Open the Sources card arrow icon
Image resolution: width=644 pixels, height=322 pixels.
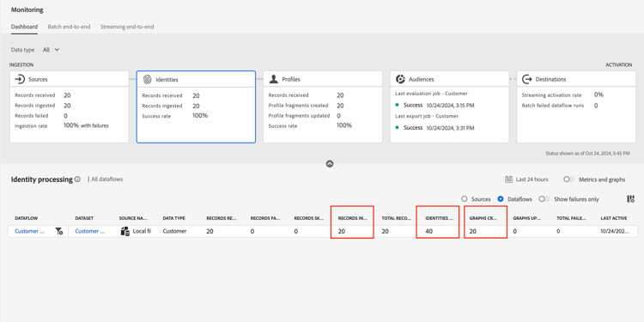pyautogui.click(x=20, y=79)
